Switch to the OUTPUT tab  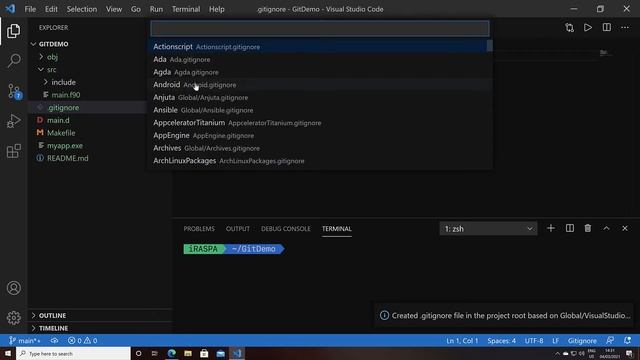pos(238,229)
